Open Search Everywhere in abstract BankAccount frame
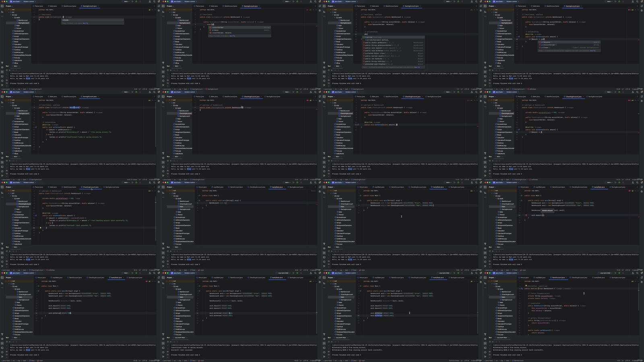Image resolution: width=644 pixels, height=362 pixels. [x=637, y=273]
